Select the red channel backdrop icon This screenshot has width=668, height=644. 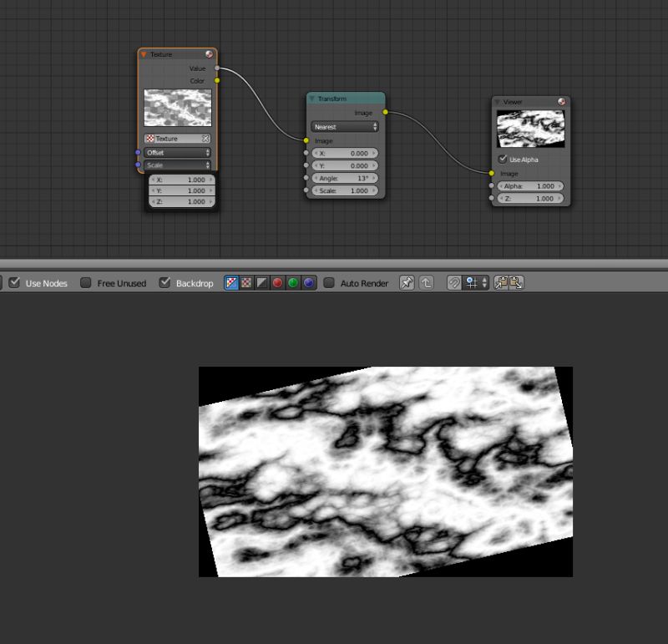pos(276,282)
